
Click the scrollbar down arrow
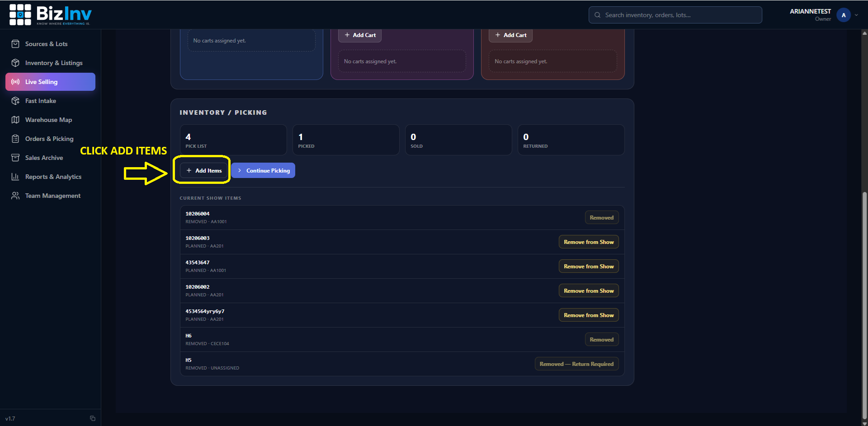(x=864, y=423)
